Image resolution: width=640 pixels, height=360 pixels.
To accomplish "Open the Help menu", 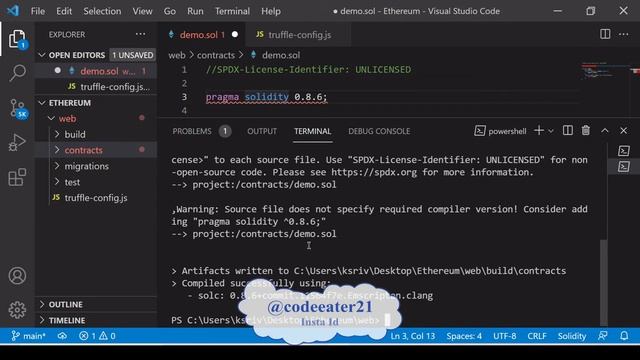I will pos(271,11).
